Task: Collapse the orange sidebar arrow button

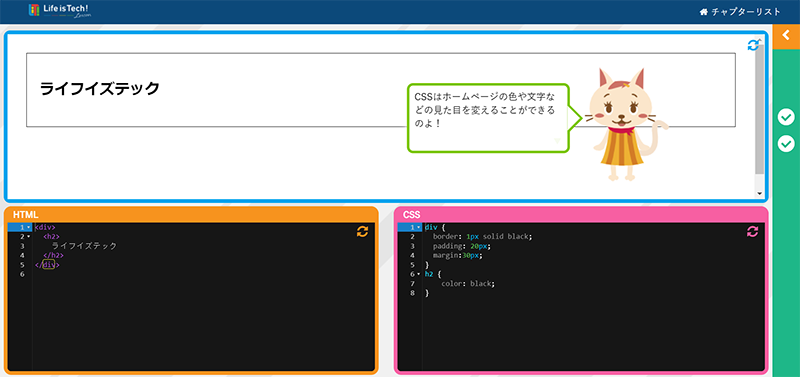Action: 786,36
